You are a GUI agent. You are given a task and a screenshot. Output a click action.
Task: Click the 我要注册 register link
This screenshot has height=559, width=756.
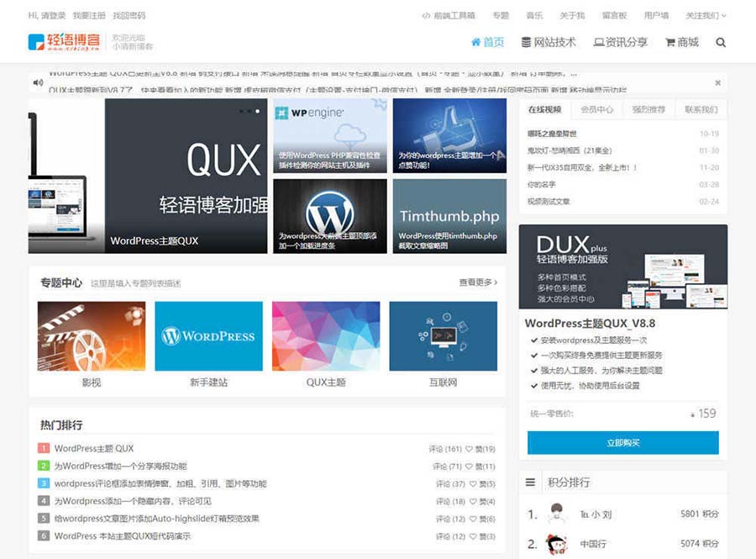89,15
